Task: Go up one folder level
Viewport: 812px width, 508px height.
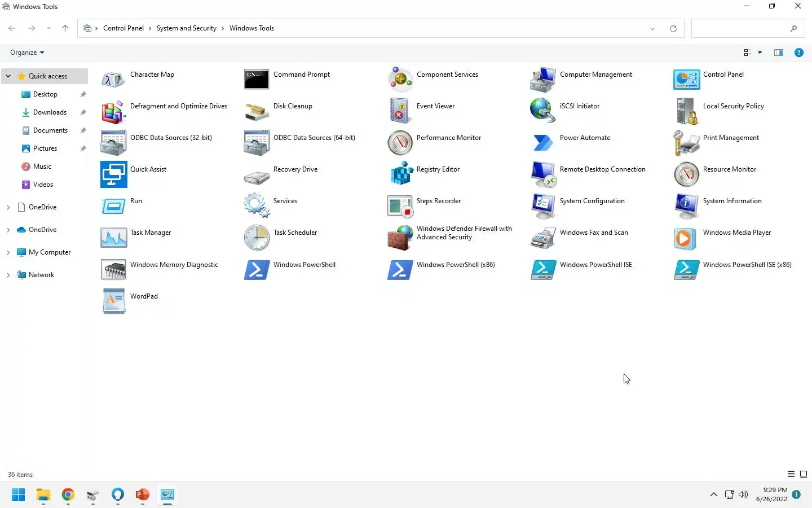Action: point(65,28)
